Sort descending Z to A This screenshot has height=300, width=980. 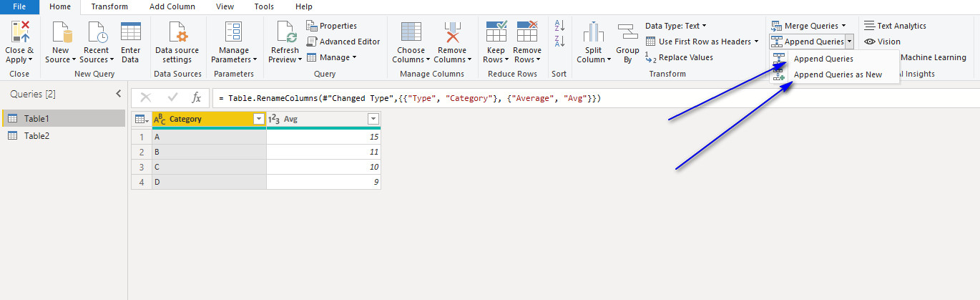click(x=560, y=42)
